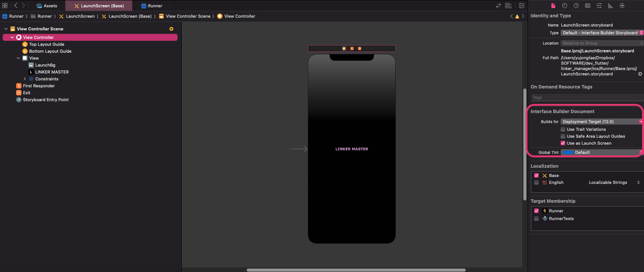Enable Use Trait Variations checkbox
Screen dimensions: 644x272
point(563,129)
